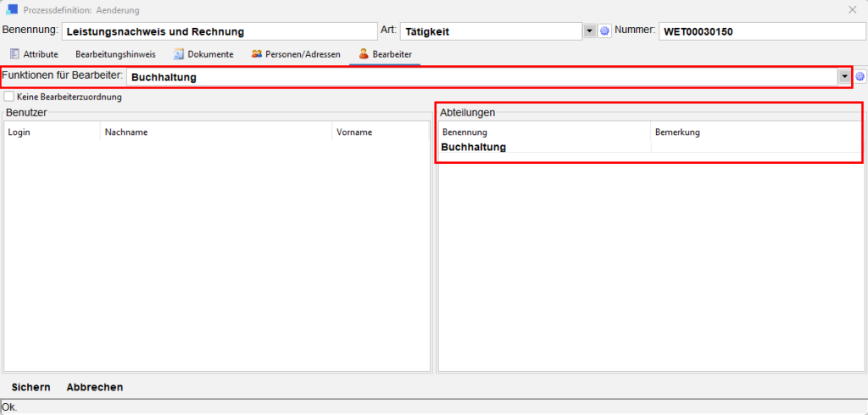Click the gear icon next to Art field
The image size is (868, 415).
604,31
